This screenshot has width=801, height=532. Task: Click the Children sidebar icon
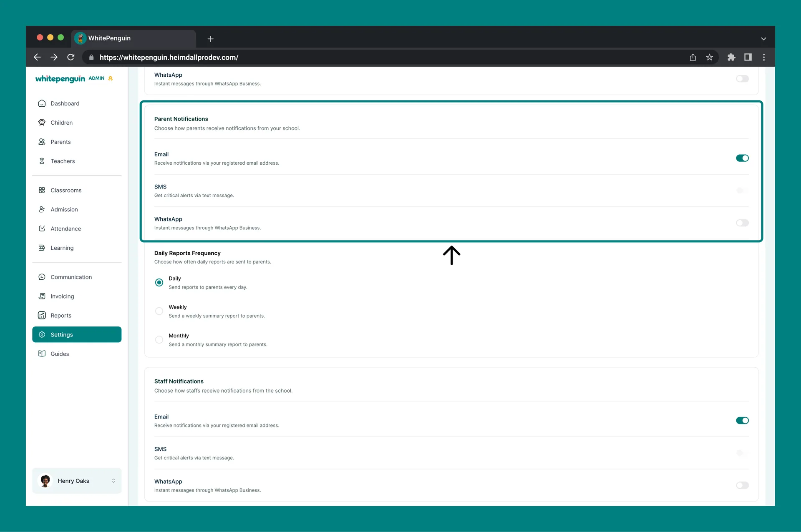(x=42, y=123)
